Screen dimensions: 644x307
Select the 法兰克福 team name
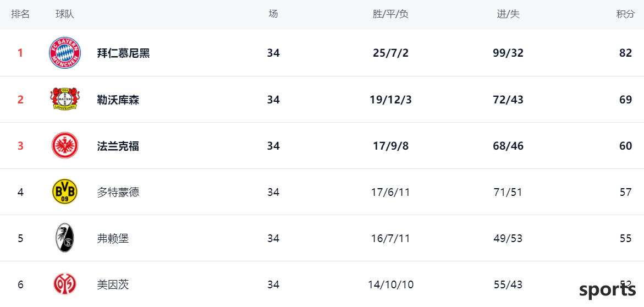coord(118,146)
